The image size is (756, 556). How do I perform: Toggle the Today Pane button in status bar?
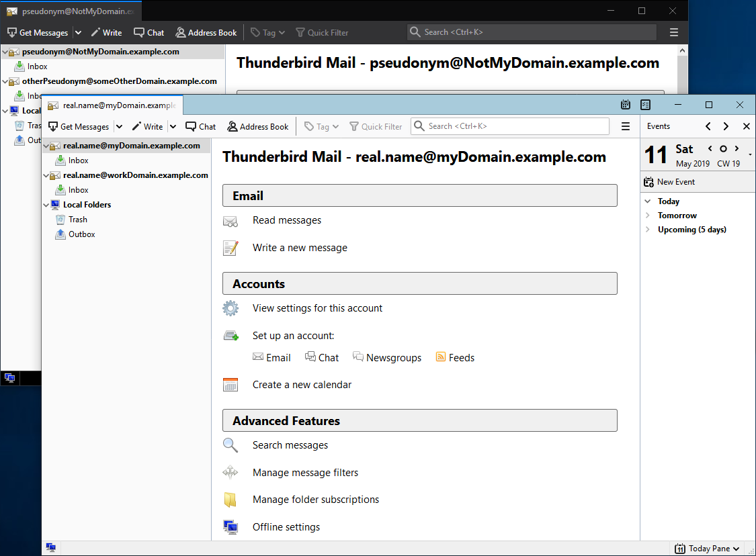click(x=707, y=549)
